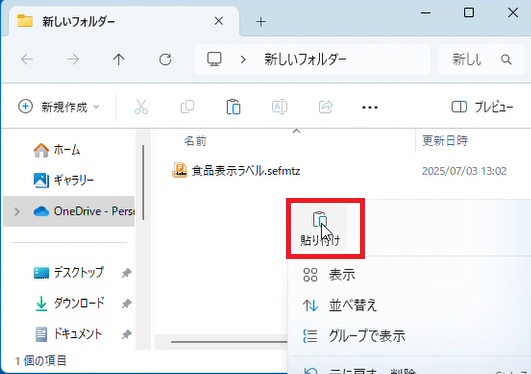Click the PC monitor icon in address bar
531x374 pixels.
click(214, 59)
